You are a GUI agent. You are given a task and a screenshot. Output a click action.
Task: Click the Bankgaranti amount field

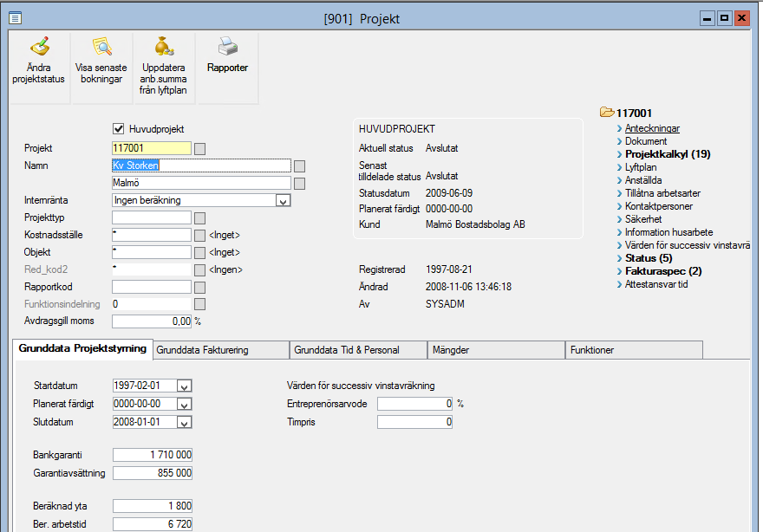153,455
